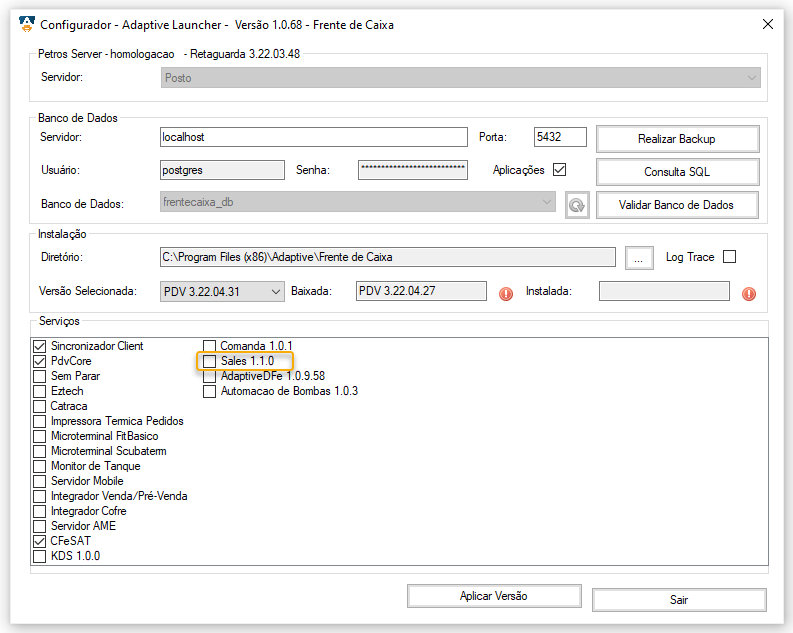
Task: Uncheck the Aplicações checkbox
Action: click(559, 170)
